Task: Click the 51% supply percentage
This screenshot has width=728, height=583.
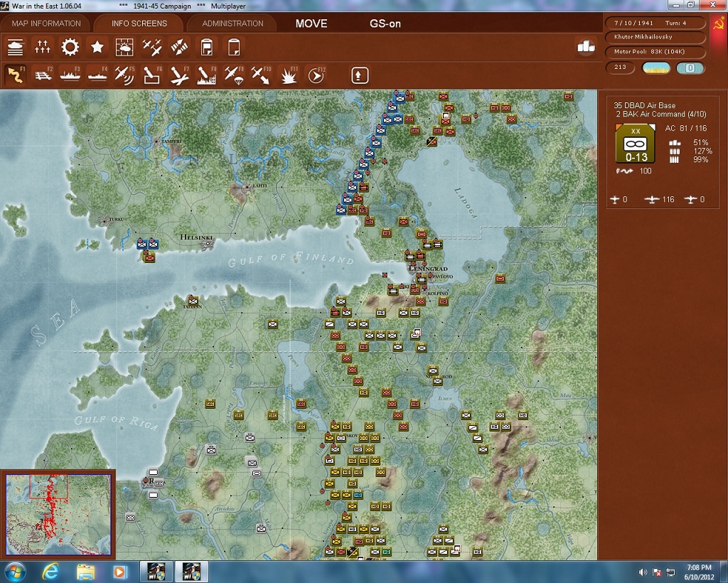Action: pos(700,142)
